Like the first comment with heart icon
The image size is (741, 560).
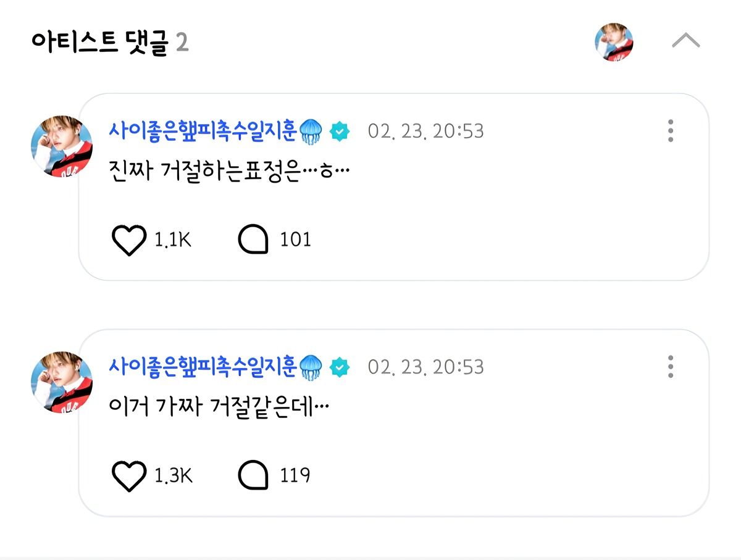[x=128, y=240]
